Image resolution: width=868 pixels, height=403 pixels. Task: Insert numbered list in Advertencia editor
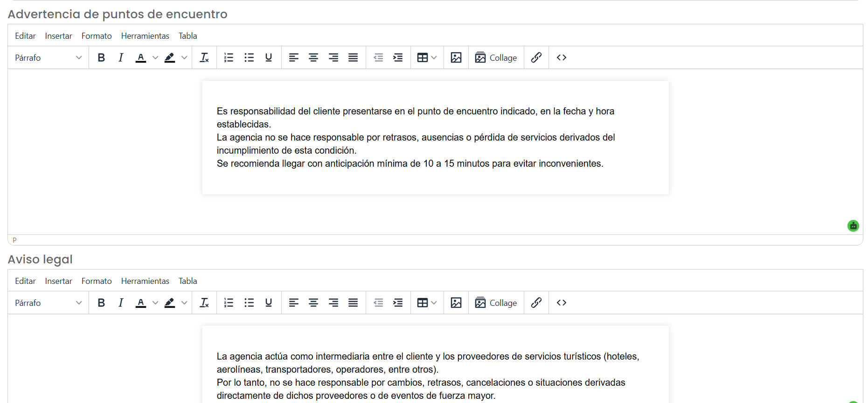[x=229, y=57]
